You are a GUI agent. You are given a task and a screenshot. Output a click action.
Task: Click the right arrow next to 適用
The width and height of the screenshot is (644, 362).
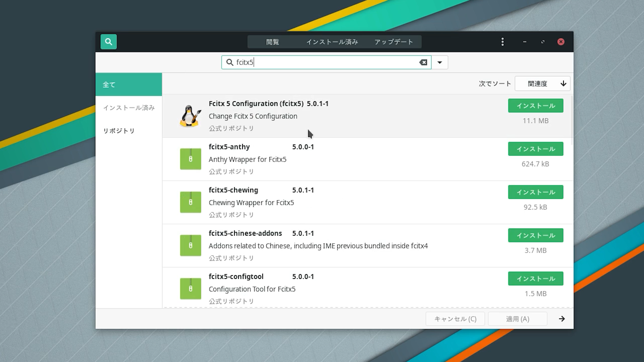tap(561, 319)
